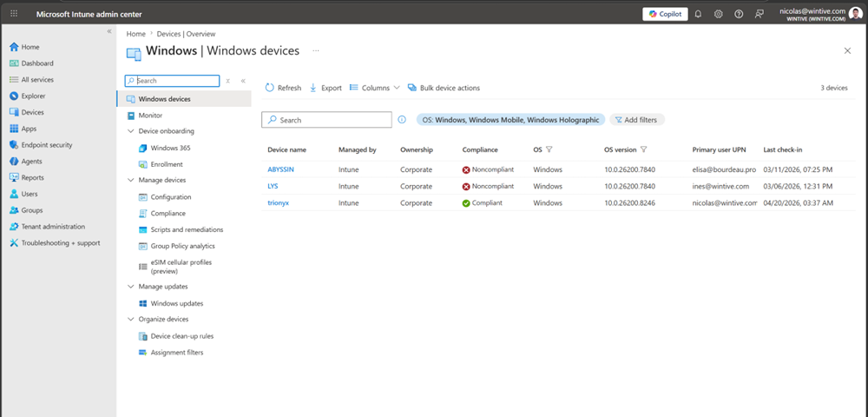Refresh the device list
868x417 pixels.
(x=284, y=88)
